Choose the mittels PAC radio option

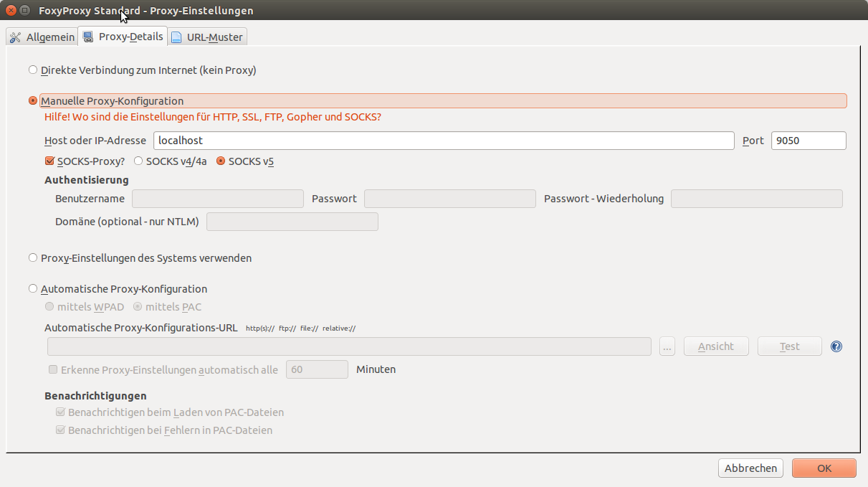(138, 307)
